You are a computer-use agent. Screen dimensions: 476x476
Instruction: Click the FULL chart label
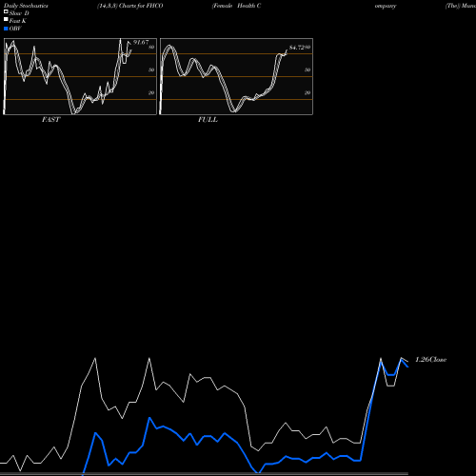point(208,120)
